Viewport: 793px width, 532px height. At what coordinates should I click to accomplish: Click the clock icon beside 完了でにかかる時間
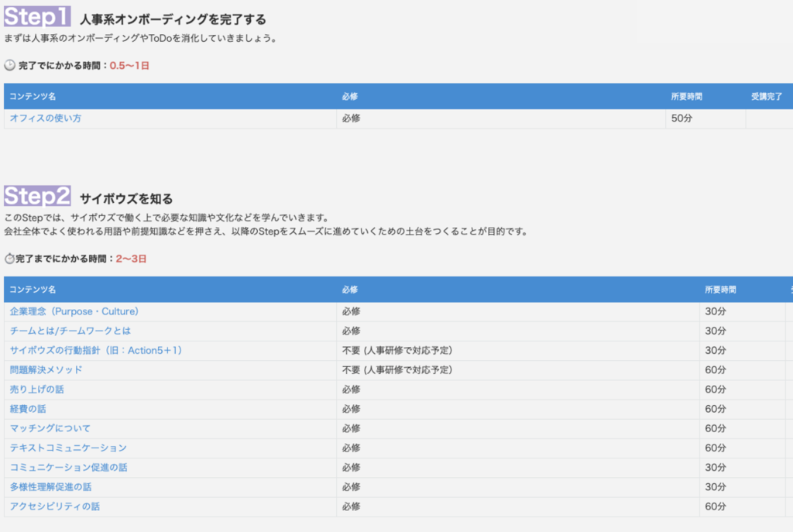tap(9, 65)
